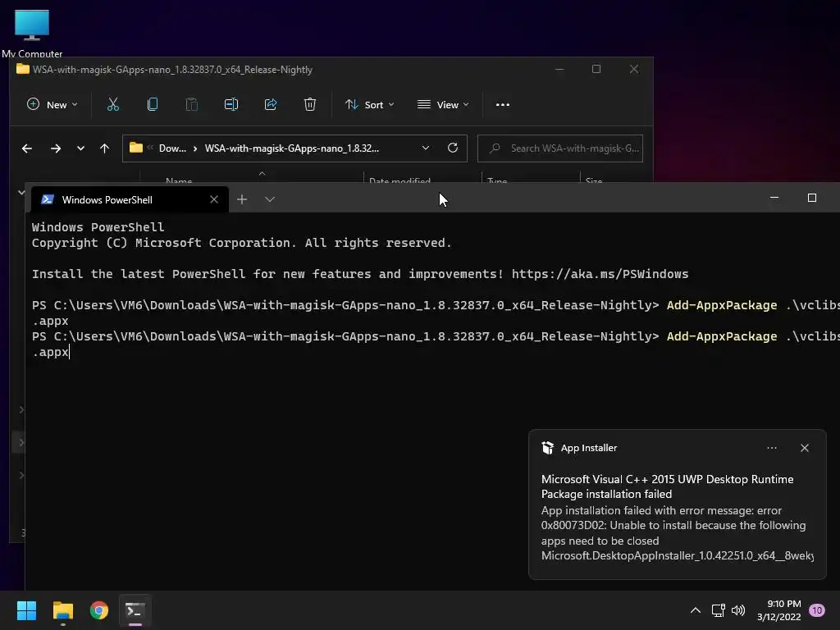Open the terminal profiles dropdown arrow
This screenshot has height=630, width=840.
click(269, 199)
